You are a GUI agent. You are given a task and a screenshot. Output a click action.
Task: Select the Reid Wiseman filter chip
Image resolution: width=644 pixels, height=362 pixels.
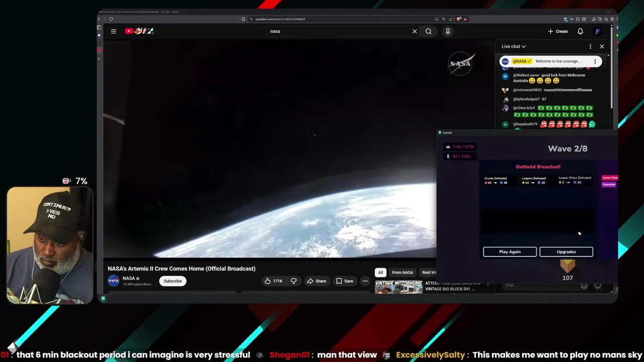428,273
